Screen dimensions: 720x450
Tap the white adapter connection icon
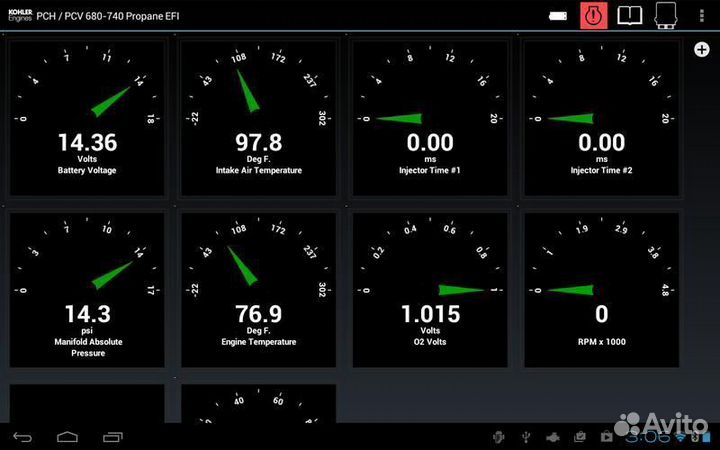[560, 15]
